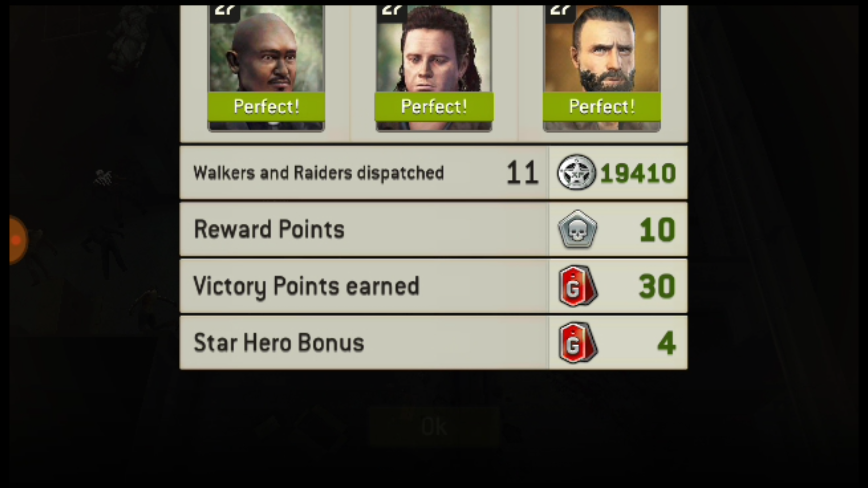
Task: Tap Perfect! banner under mullet survivor
Action: pos(434,107)
